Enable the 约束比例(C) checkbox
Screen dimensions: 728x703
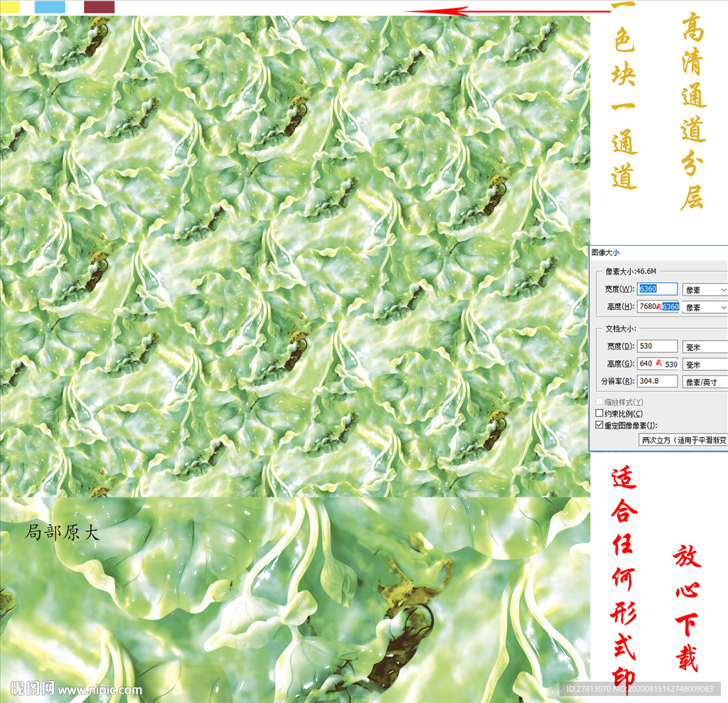[x=599, y=413]
